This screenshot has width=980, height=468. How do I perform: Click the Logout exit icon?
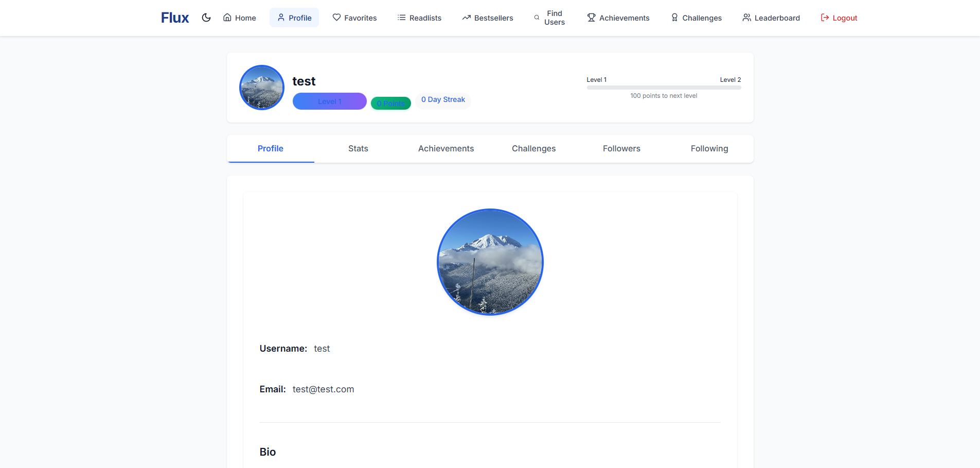pos(824,17)
